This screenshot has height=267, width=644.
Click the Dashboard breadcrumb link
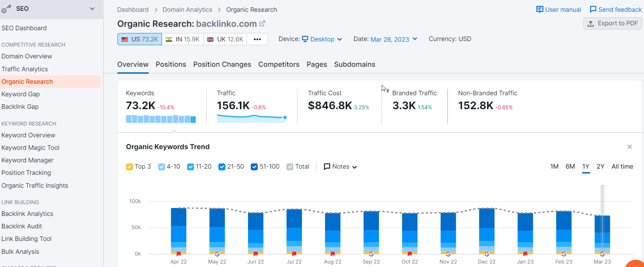click(x=133, y=10)
